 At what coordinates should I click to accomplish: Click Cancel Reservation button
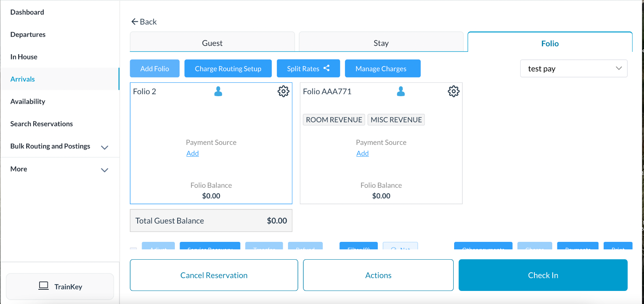click(x=214, y=275)
